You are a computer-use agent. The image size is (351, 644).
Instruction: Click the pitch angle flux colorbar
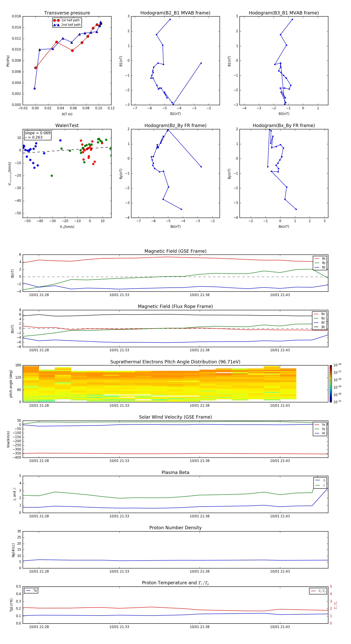tap(331, 383)
